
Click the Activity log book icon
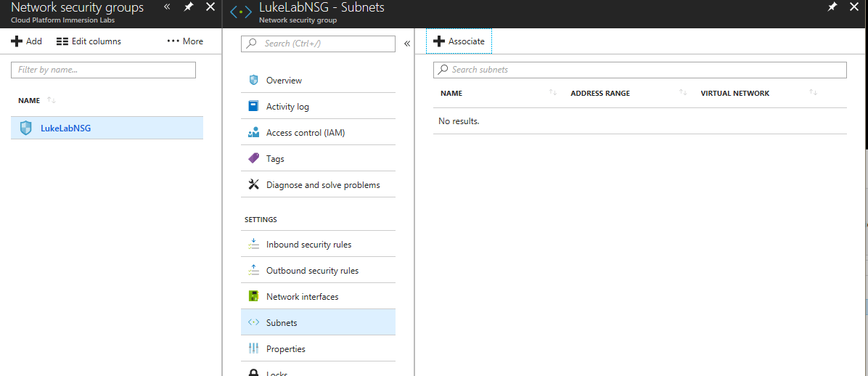253,106
